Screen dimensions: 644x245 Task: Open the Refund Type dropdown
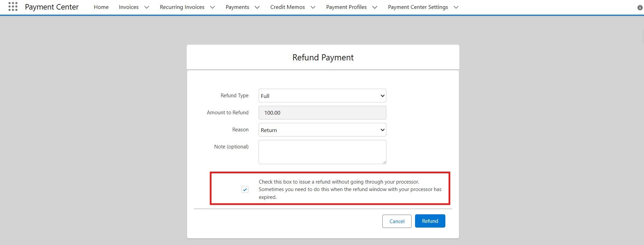[322, 96]
